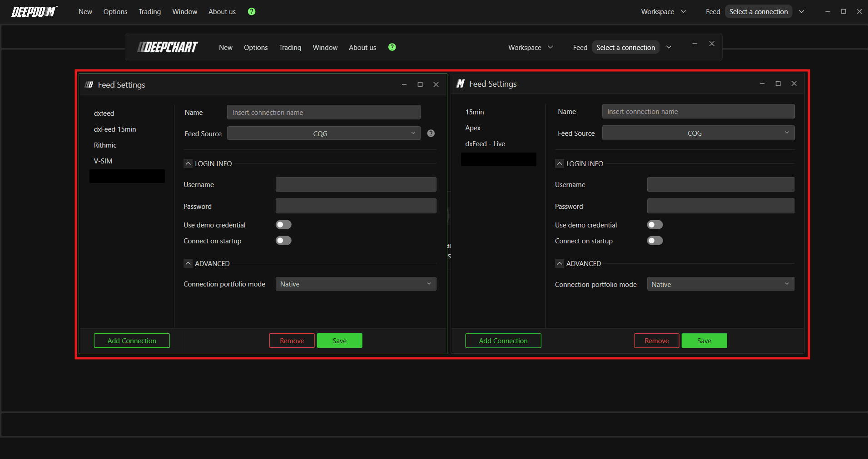Minimize the DeepChart Feed Settings window
The height and width of the screenshot is (459, 868).
point(404,84)
